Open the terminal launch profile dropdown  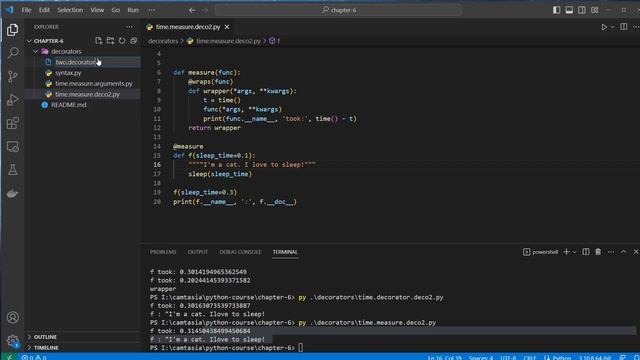574,252
